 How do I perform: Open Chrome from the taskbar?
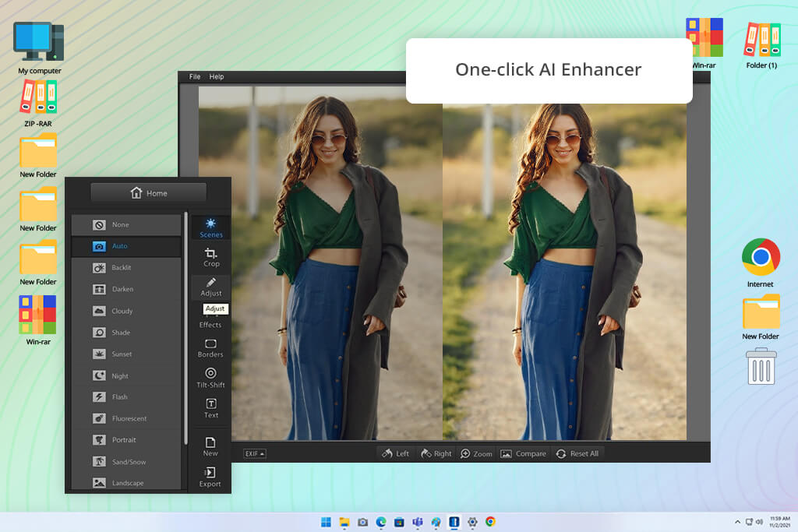[491, 522]
